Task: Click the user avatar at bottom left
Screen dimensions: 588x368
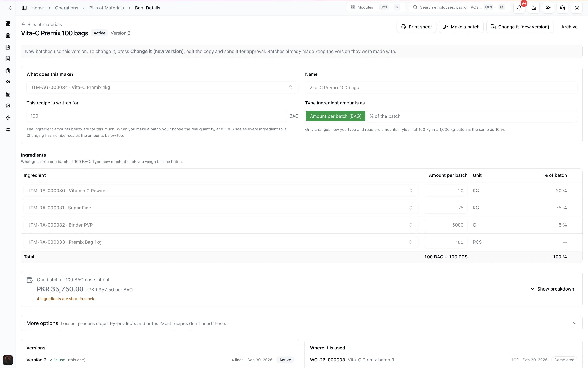Action: point(8,360)
